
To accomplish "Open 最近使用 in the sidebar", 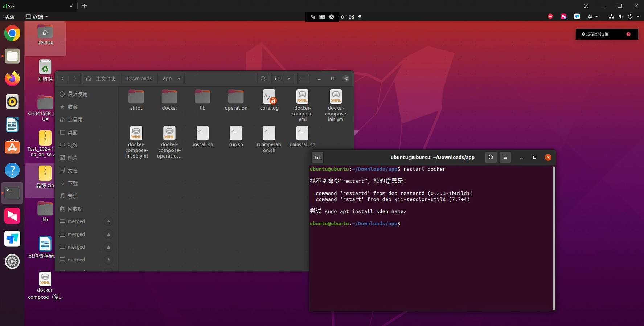I will [77, 94].
